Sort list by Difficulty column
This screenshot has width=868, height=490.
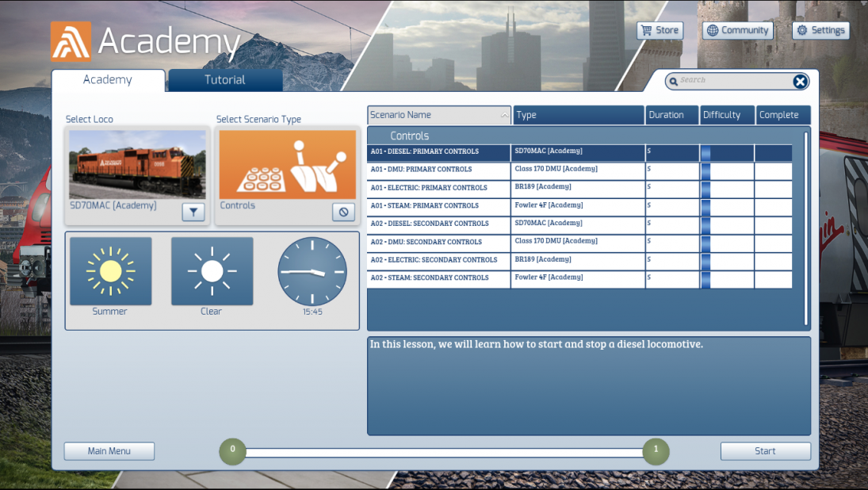tap(727, 115)
